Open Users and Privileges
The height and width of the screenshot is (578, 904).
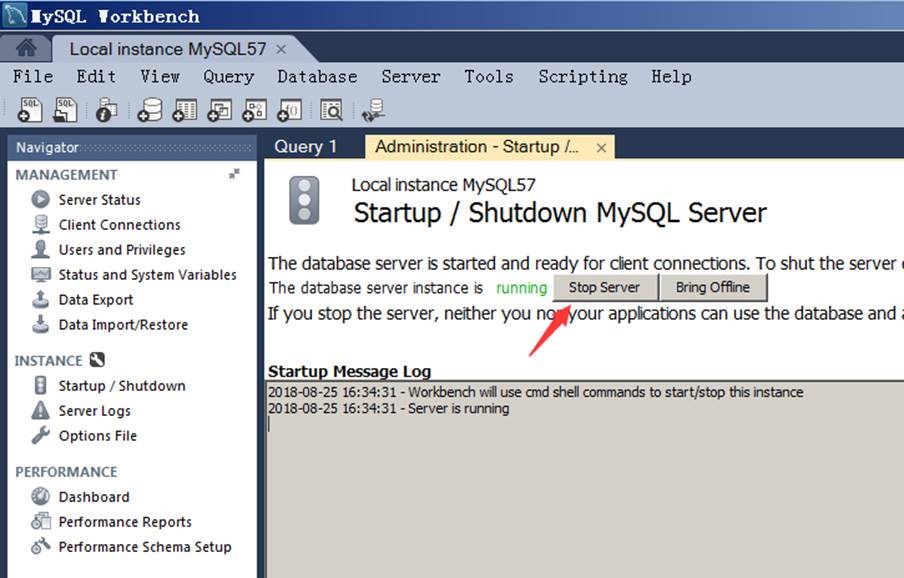122,250
